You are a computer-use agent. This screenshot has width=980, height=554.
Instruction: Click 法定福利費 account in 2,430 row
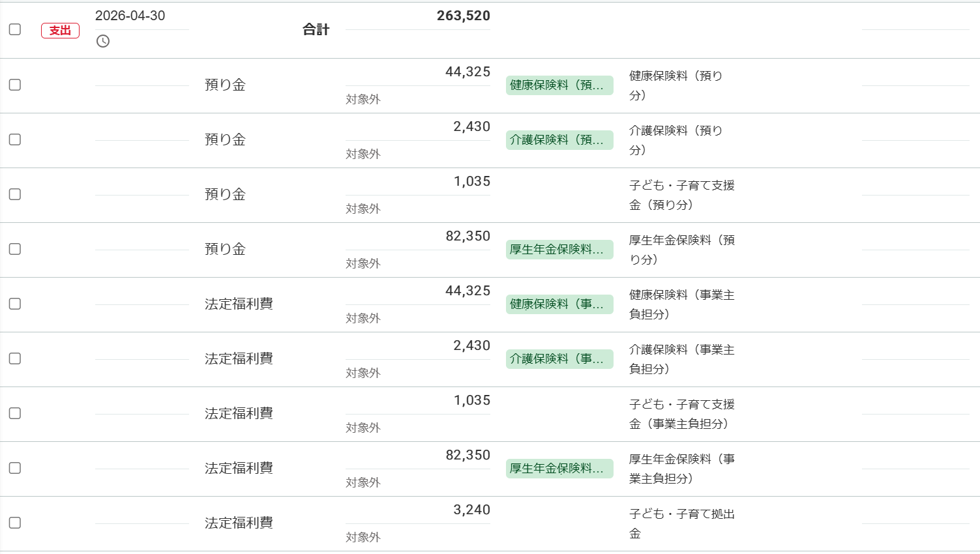[x=239, y=358]
